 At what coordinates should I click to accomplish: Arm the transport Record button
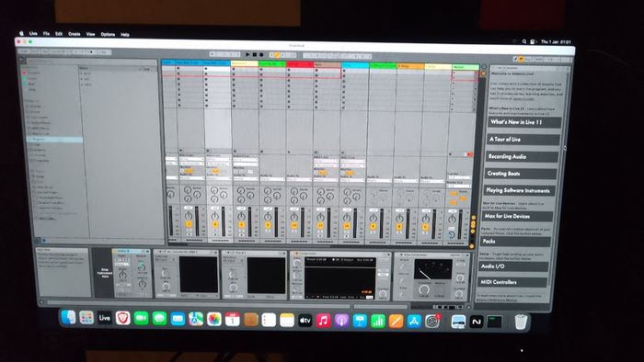pyautogui.click(x=261, y=54)
